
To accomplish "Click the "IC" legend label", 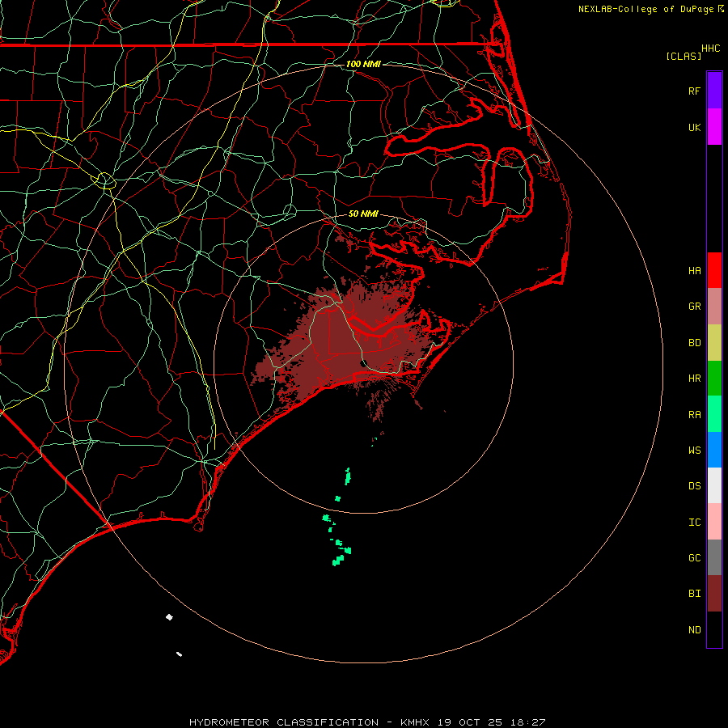I will coord(695,523).
